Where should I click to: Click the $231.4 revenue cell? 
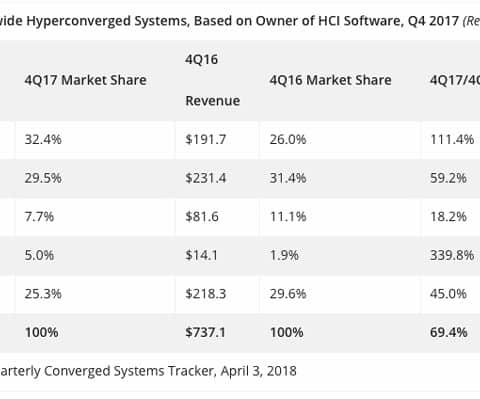[206, 178]
